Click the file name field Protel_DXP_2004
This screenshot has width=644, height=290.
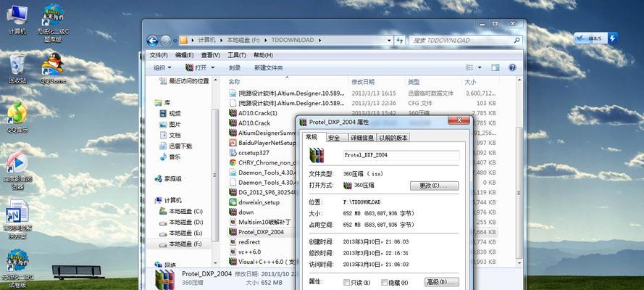click(x=401, y=155)
